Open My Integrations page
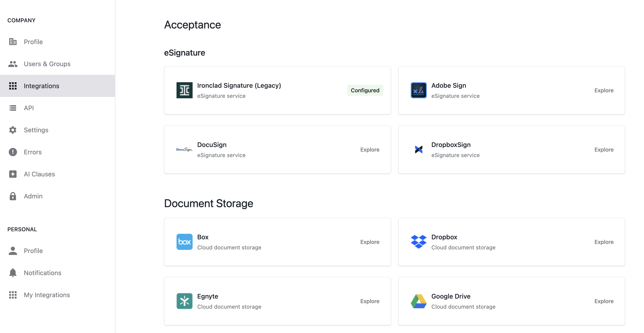Viewport: 644px width, 333px height. tap(57, 295)
